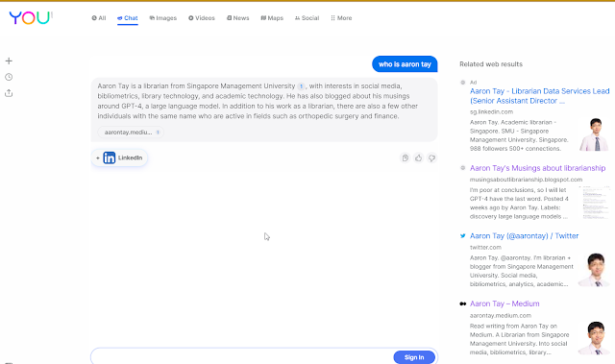Open chat history clock icon
Screen dimensions: 615x364
point(9,77)
